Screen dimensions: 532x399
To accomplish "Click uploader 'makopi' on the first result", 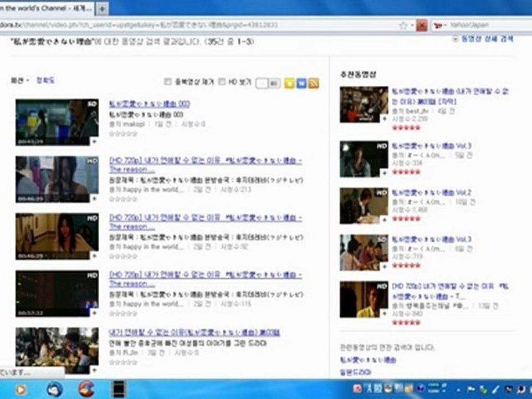I will coord(134,124).
